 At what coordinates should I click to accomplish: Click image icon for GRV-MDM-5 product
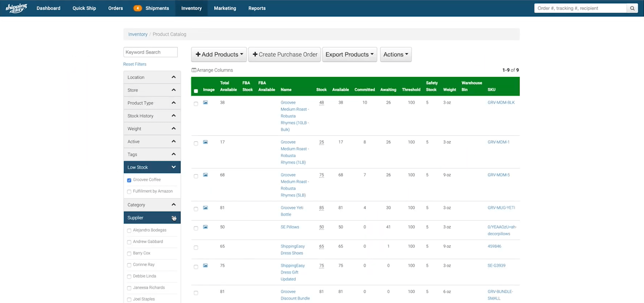205,175
